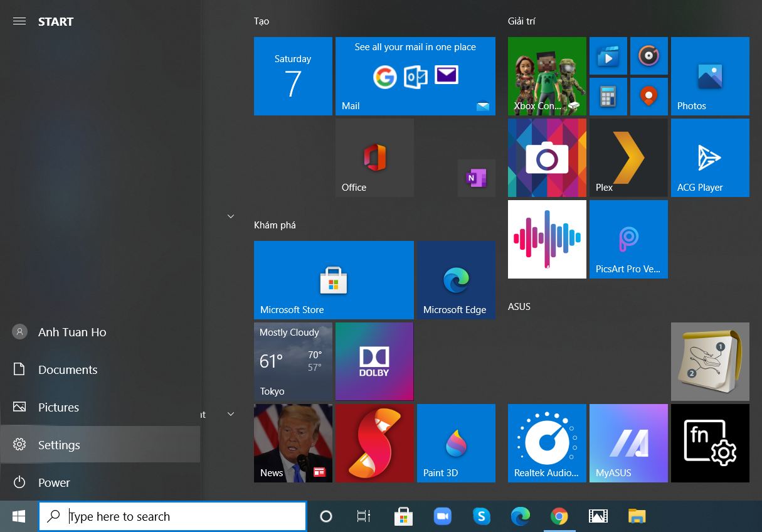Open Google Chrome from the taskbar

click(559, 516)
